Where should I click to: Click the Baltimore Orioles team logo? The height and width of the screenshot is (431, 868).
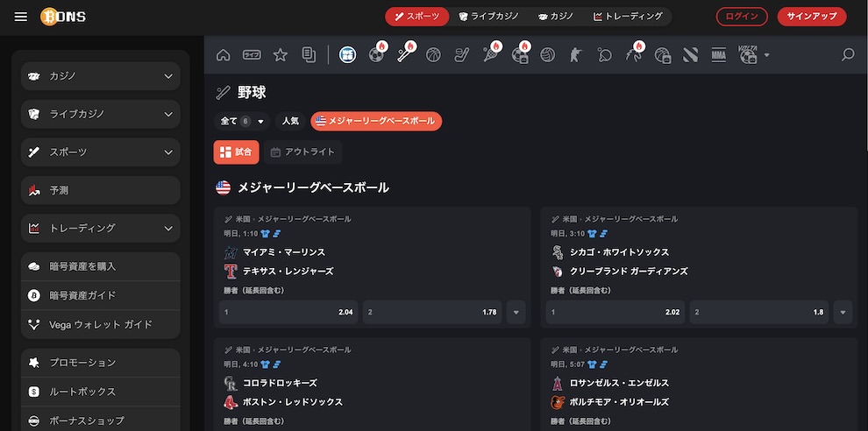558,402
